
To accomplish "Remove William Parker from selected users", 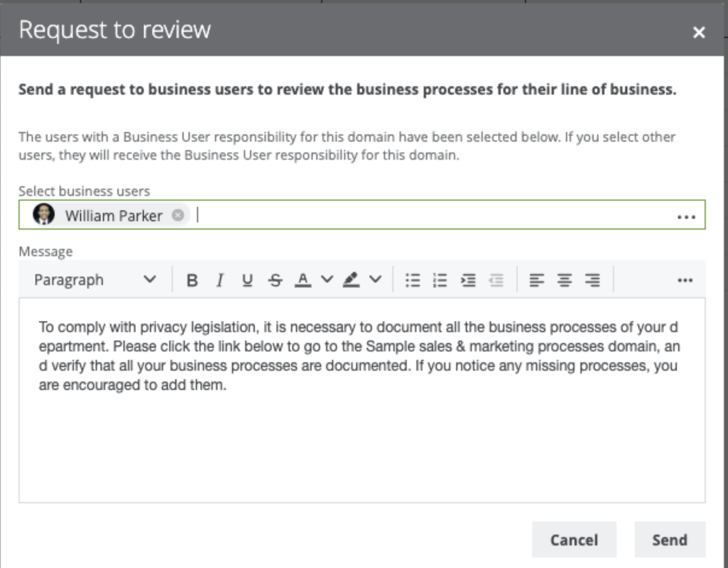I will coord(178,215).
